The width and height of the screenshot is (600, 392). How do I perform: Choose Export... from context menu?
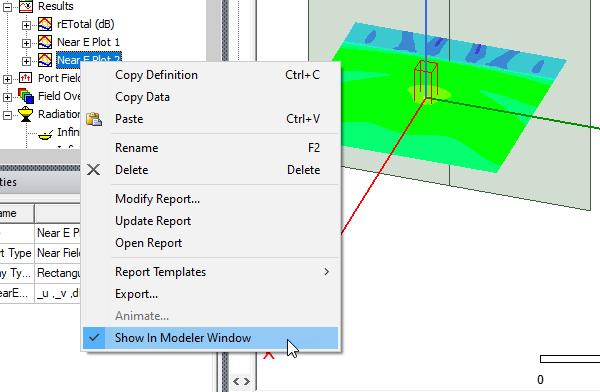210,294
